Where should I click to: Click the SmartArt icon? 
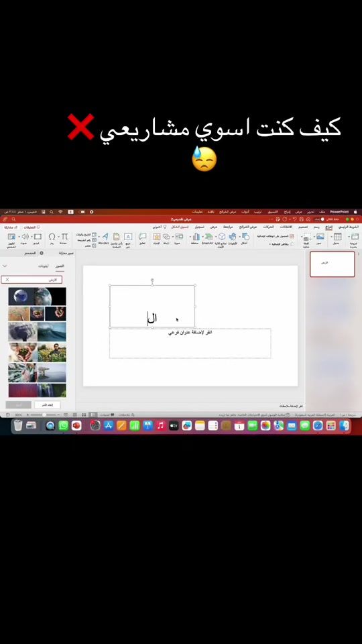209,237
